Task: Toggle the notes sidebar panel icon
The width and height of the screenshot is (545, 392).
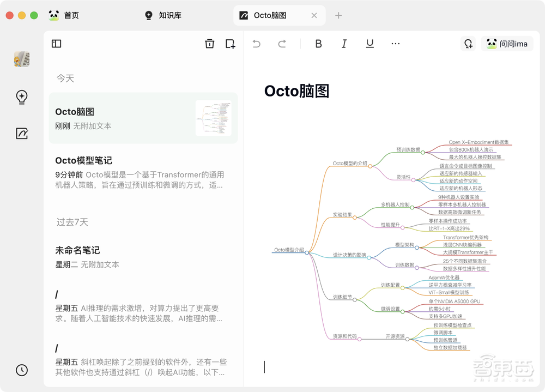Action: 56,44
